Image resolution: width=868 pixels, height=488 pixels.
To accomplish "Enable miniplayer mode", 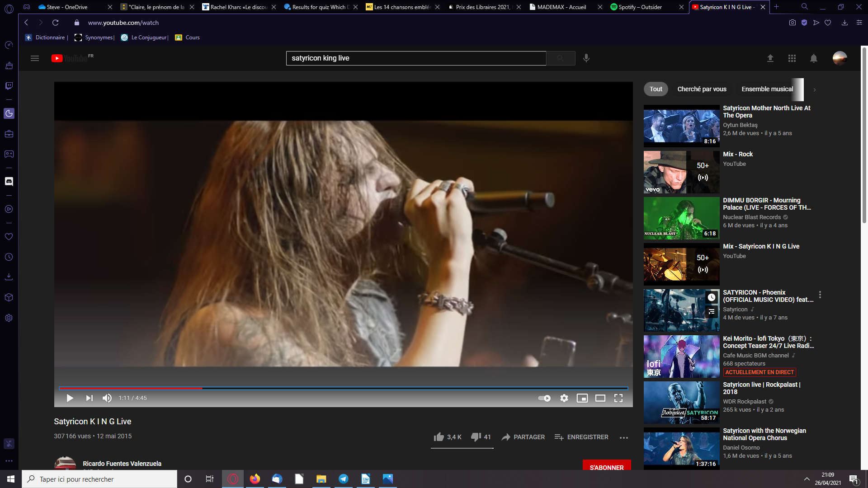I will 582,398.
